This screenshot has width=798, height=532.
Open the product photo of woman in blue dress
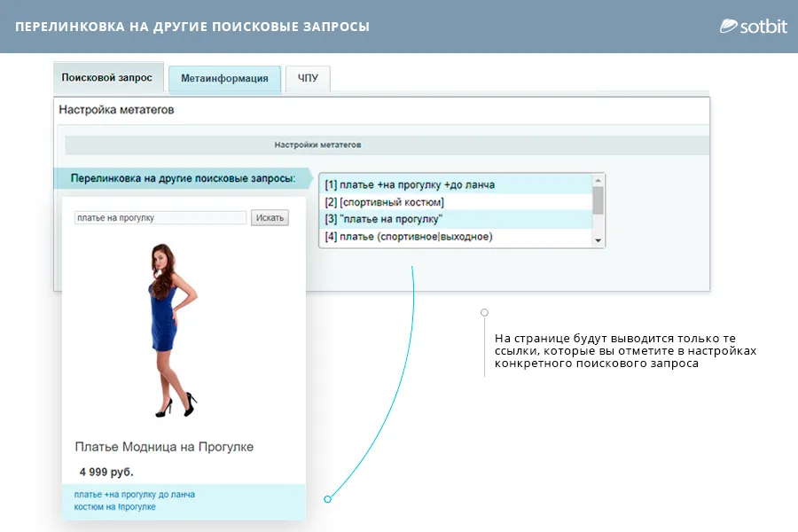point(173,331)
